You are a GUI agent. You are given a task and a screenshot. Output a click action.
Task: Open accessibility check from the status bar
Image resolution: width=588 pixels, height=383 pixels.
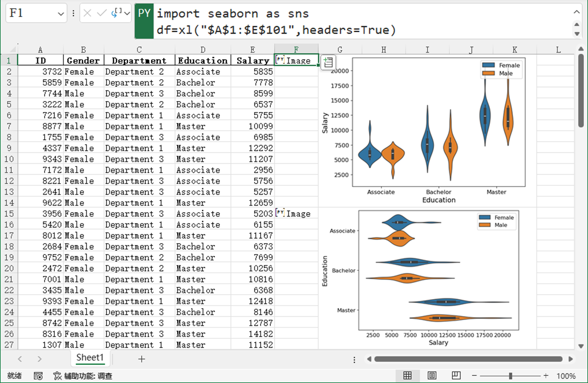[83, 376]
